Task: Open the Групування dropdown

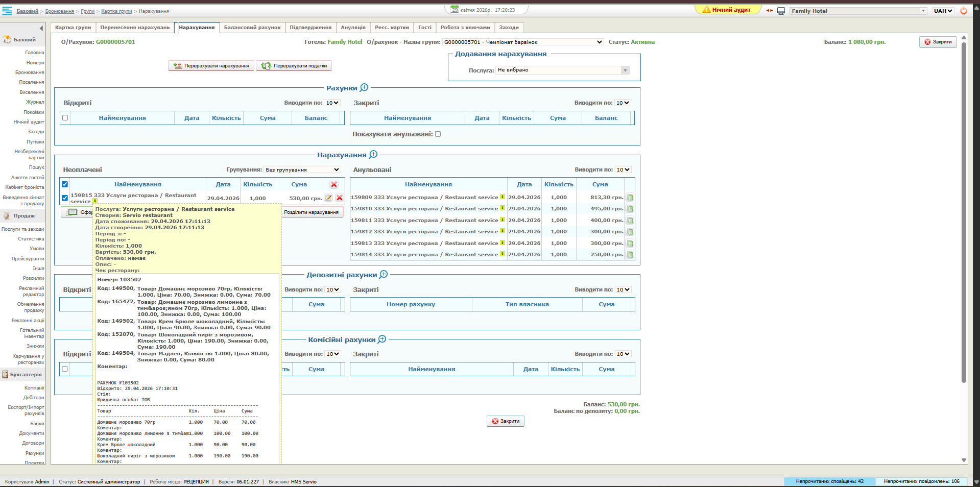Action: coord(302,169)
